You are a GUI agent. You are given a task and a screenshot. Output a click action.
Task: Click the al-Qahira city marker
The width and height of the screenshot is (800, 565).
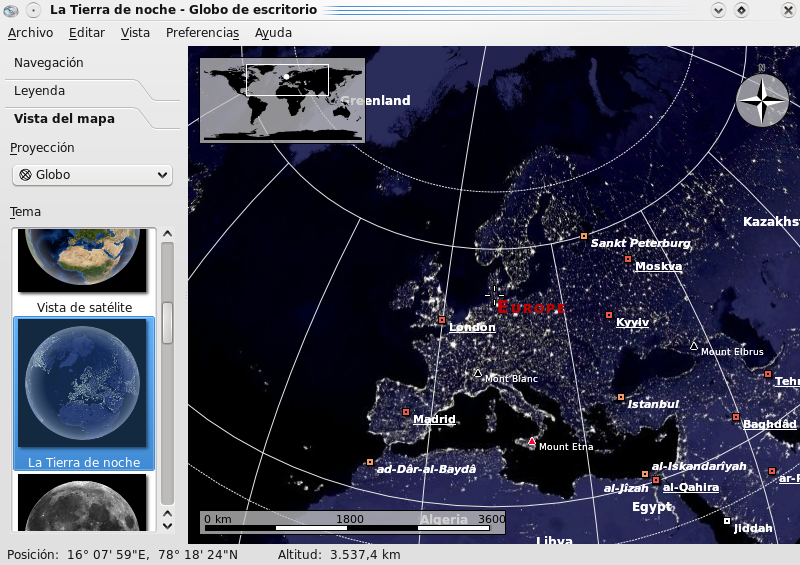click(656, 480)
